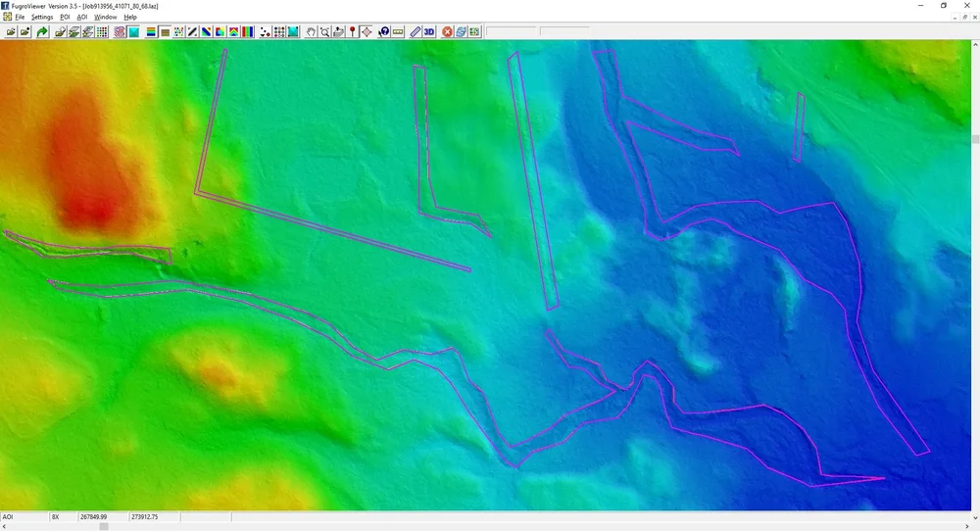
Task: Toggle the teal TIN surface icon
Action: [133, 32]
